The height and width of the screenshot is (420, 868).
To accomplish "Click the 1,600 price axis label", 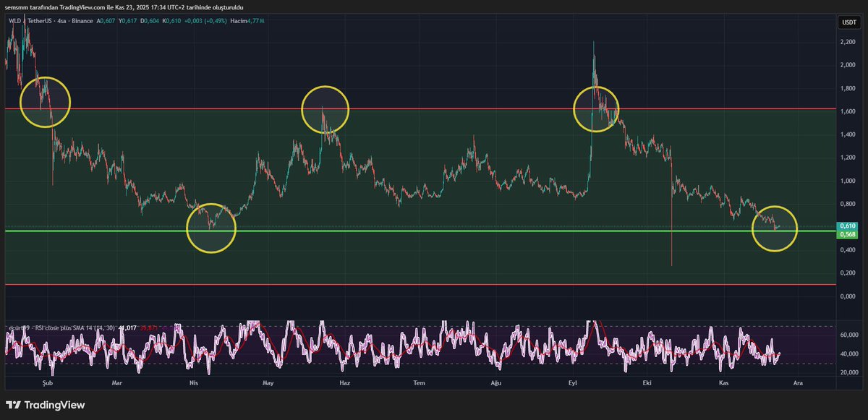I will point(848,111).
